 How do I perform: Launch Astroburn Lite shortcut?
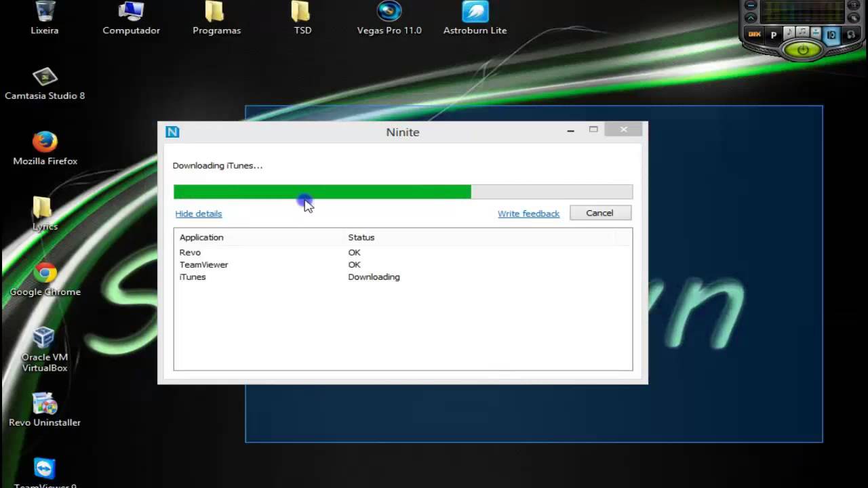[475, 18]
